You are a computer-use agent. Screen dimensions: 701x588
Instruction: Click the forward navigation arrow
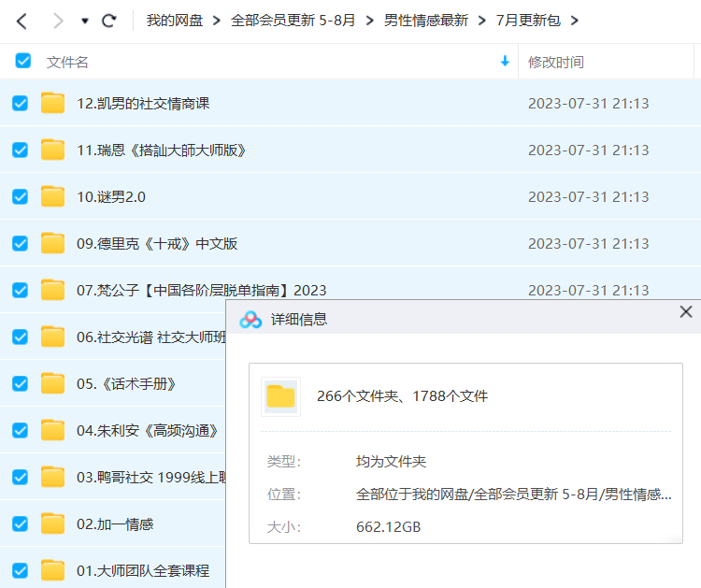click(x=58, y=21)
